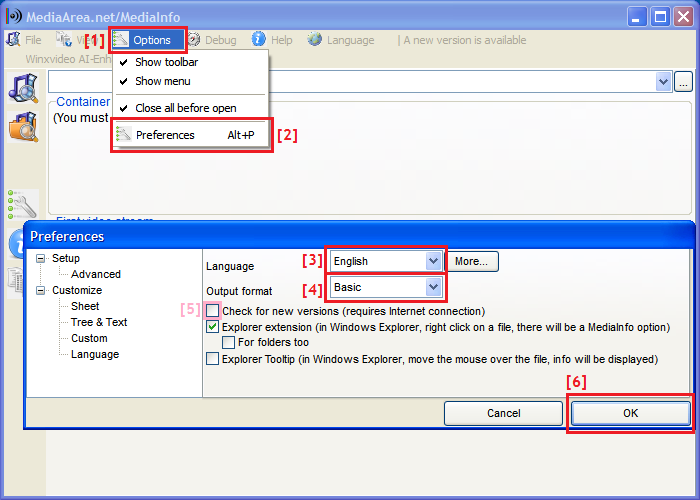Collapse the Customize tree node
This screenshot has width=700, height=500.
tap(41, 291)
